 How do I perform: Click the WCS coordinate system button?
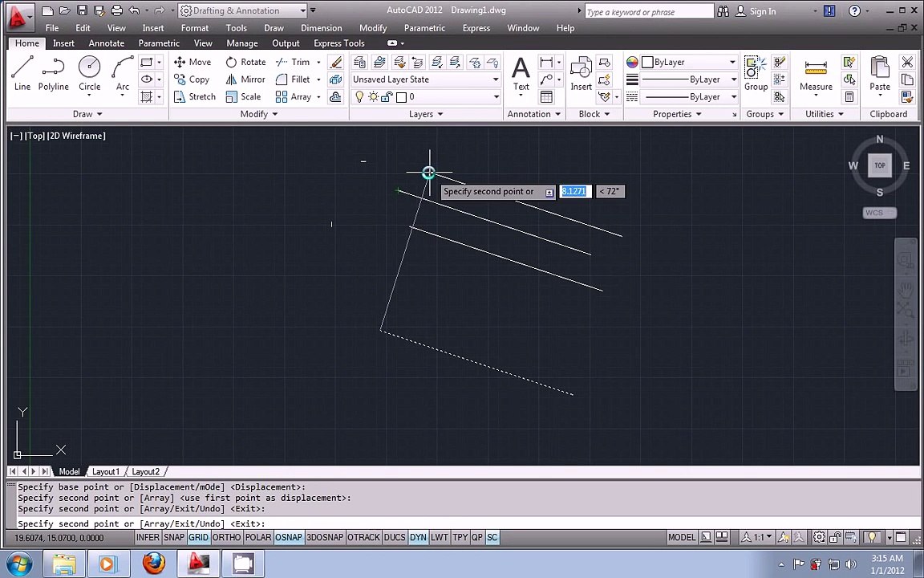click(879, 212)
